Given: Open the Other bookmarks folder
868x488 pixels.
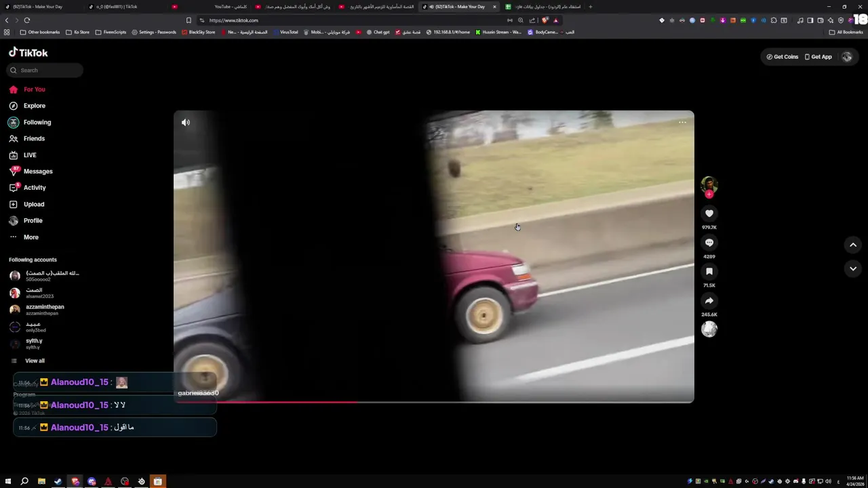Looking at the screenshot, I should (x=40, y=32).
